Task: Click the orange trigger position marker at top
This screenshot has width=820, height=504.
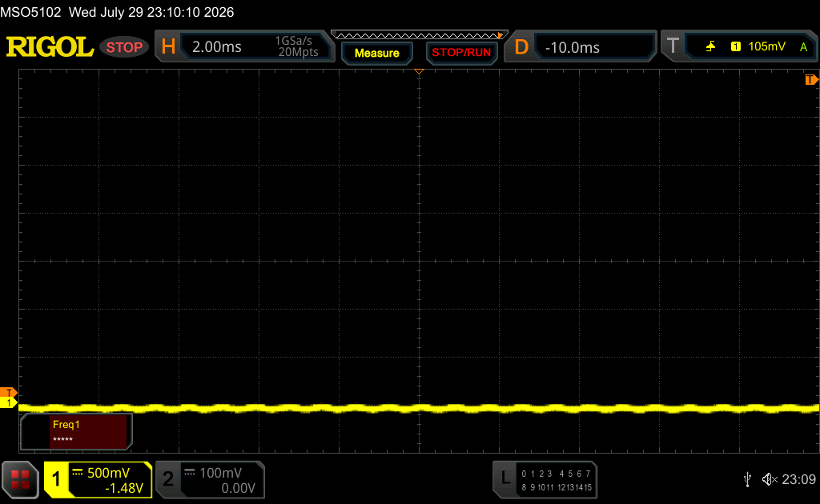Action: coord(419,71)
